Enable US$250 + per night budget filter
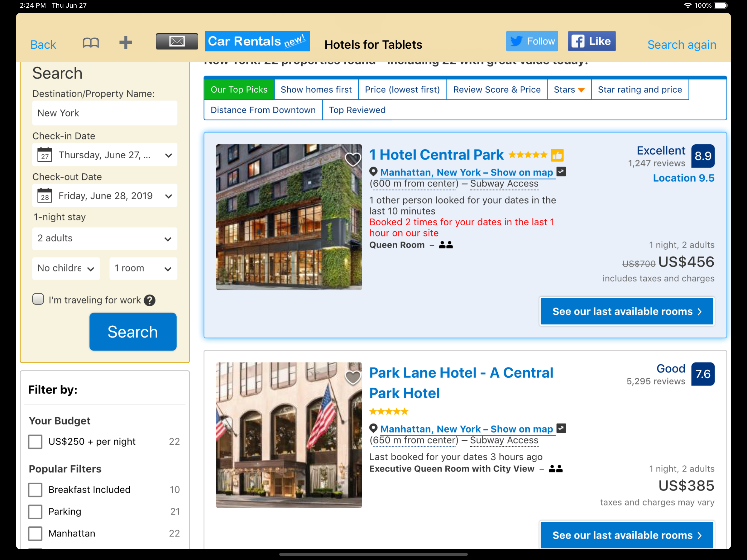The width and height of the screenshot is (747, 560). point(35,441)
